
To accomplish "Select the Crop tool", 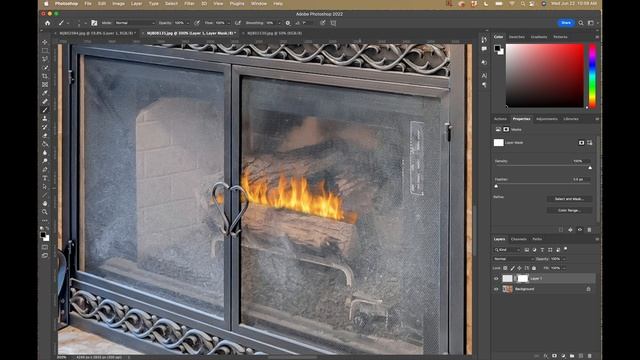I will tap(45, 76).
